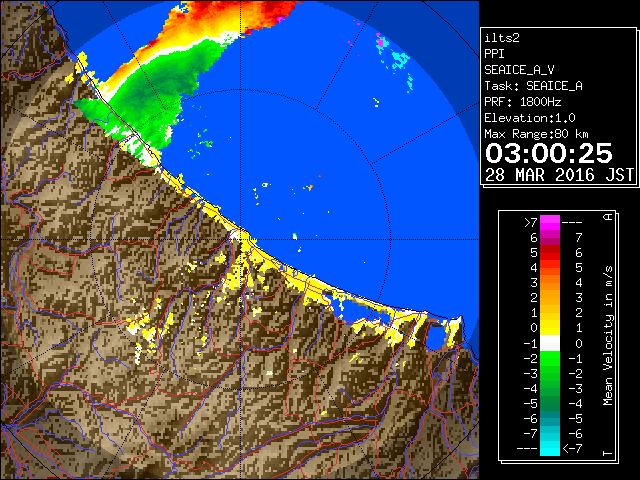Screen dimensions: 640x480
Task: Pick the magenta swatch in velocity color bar
Action: click(550, 223)
